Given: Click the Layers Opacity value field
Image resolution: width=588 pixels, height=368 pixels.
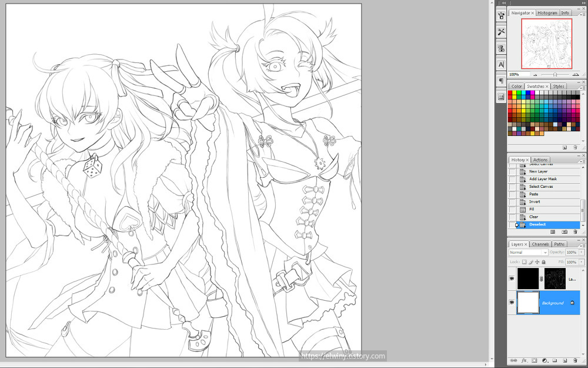Looking at the screenshot, I should click(572, 253).
